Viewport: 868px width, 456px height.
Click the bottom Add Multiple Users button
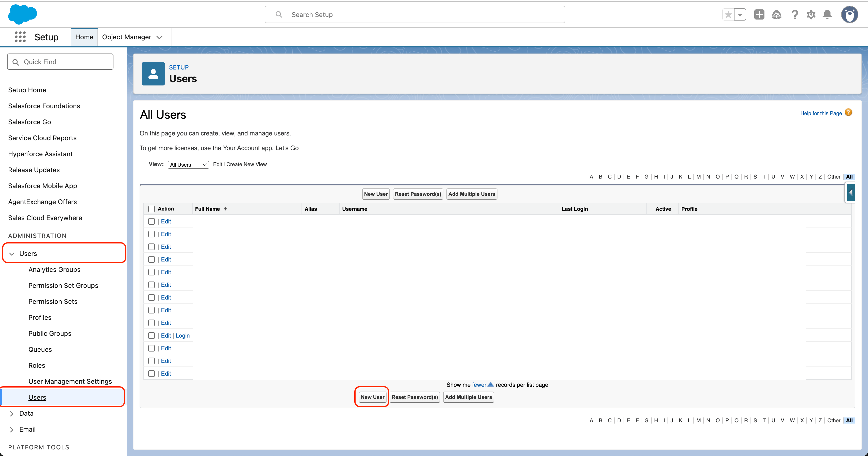[x=468, y=397]
